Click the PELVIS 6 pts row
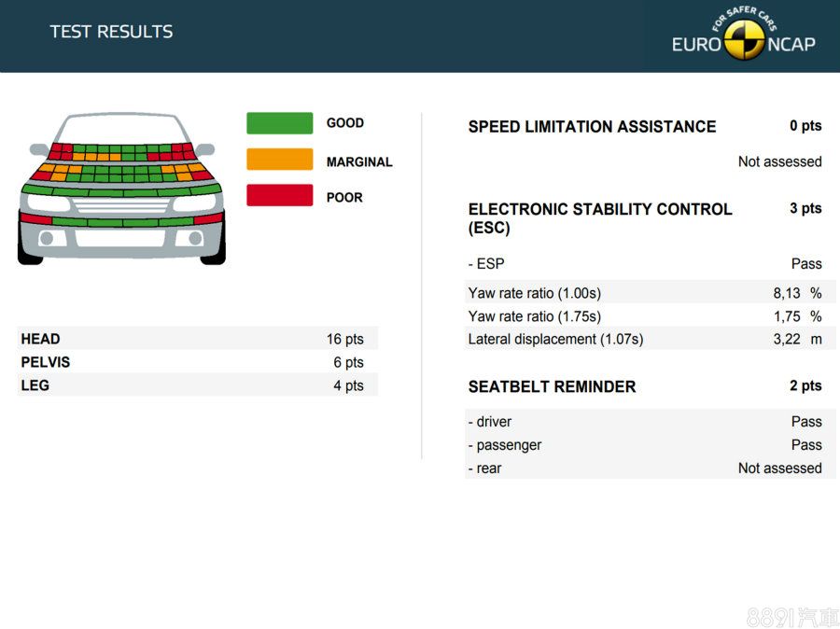The height and width of the screenshot is (629, 840). click(197, 362)
